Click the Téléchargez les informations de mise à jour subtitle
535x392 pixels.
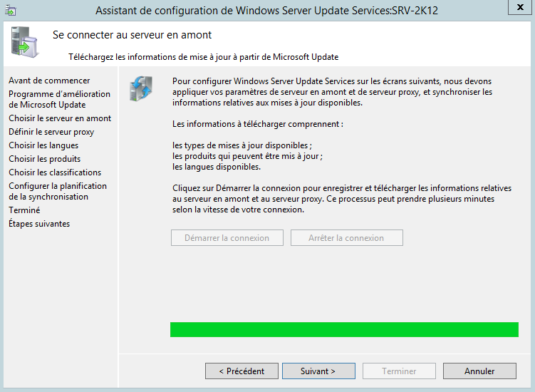[x=203, y=57]
